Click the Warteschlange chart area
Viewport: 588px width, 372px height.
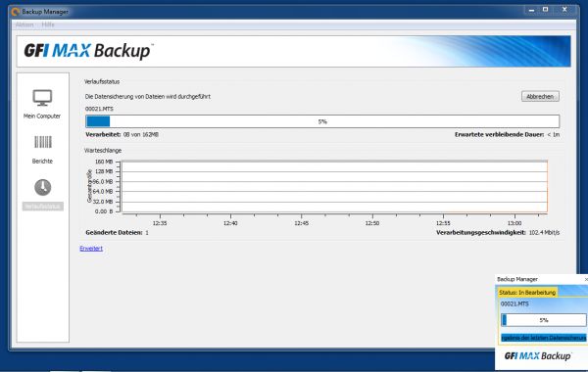[x=334, y=187]
